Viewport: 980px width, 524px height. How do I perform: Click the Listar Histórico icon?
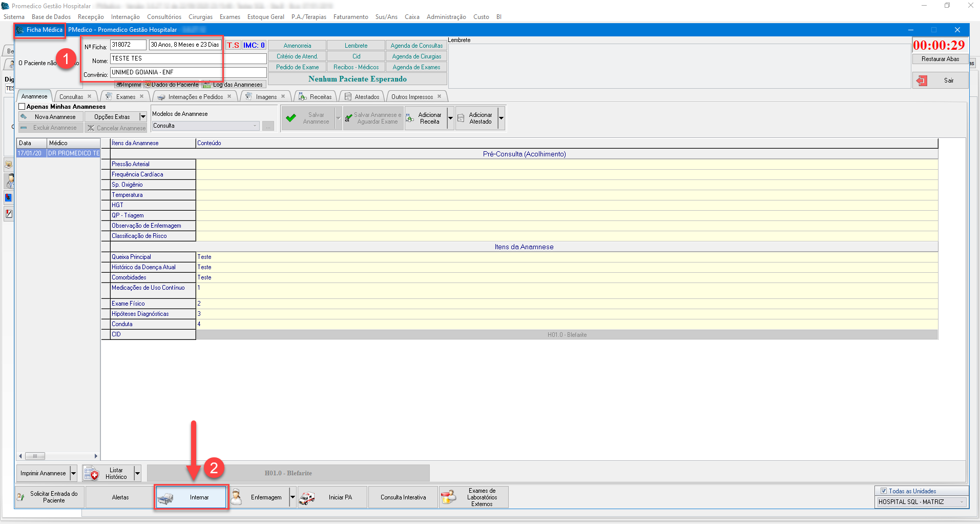click(x=91, y=473)
